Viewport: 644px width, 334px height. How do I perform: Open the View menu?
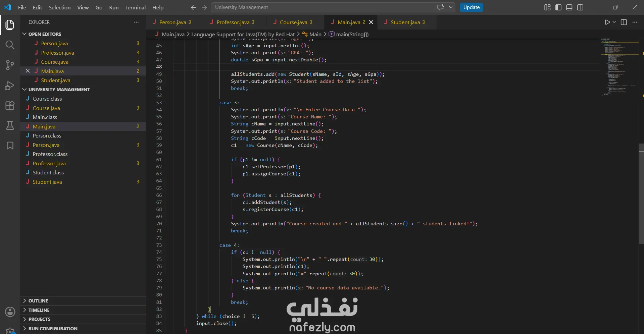83,7
